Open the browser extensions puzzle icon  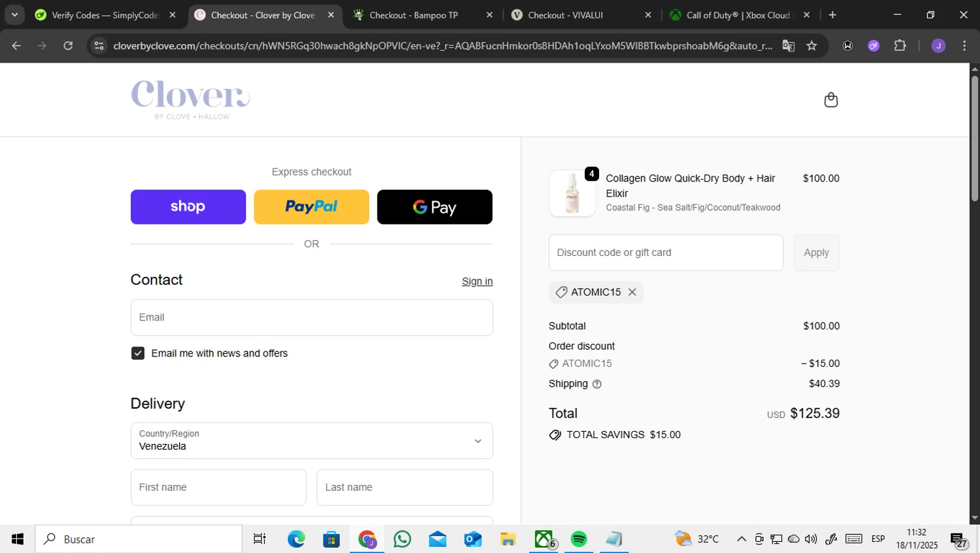[900, 46]
